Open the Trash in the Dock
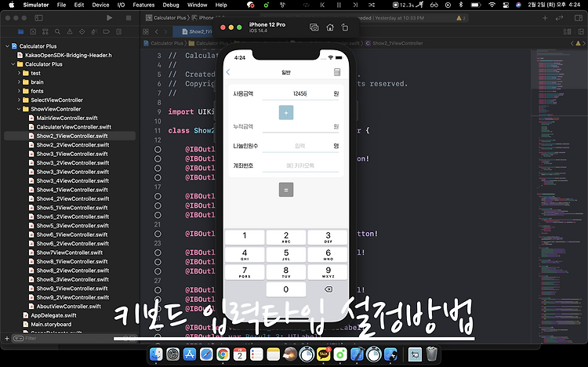Viewport: 588px width, 367px height. pyautogui.click(x=432, y=354)
